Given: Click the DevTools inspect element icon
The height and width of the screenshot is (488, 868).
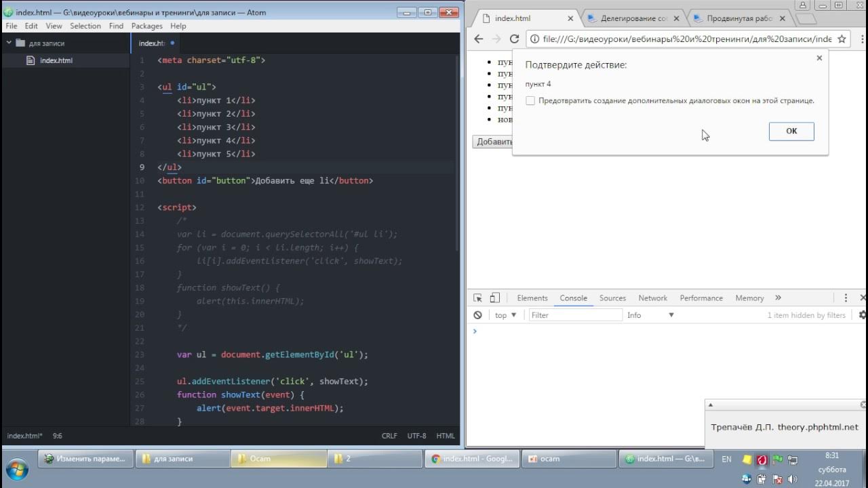Looking at the screenshot, I should pos(477,298).
